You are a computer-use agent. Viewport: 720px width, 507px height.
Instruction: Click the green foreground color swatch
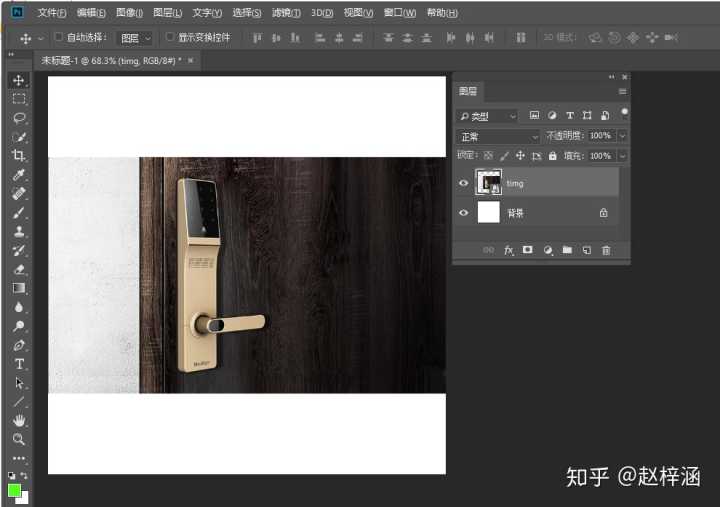tap(14, 490)
